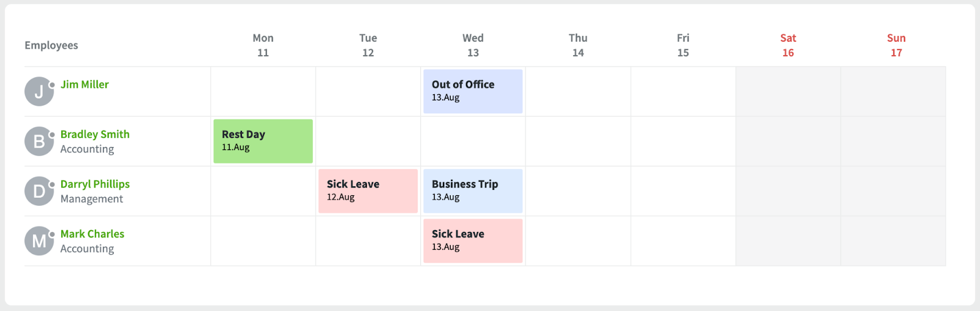980x311 pixels.
Task: Click the Employees column header
Action: point(51,45)
